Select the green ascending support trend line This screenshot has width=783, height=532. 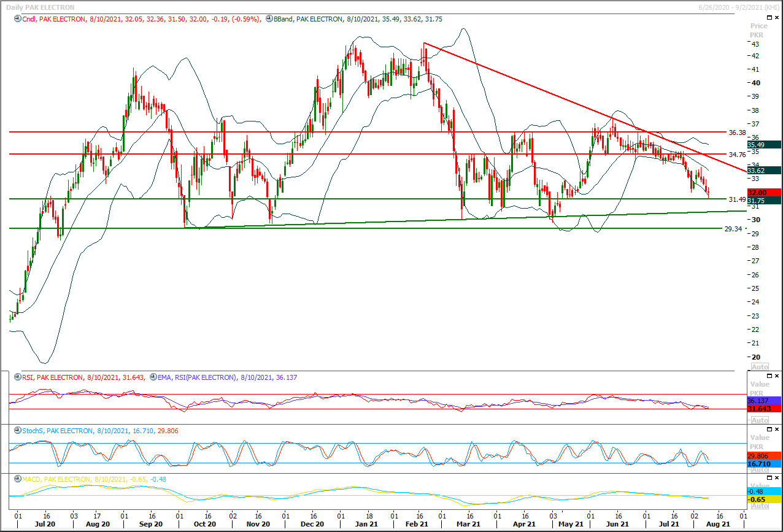coord(466,219)
